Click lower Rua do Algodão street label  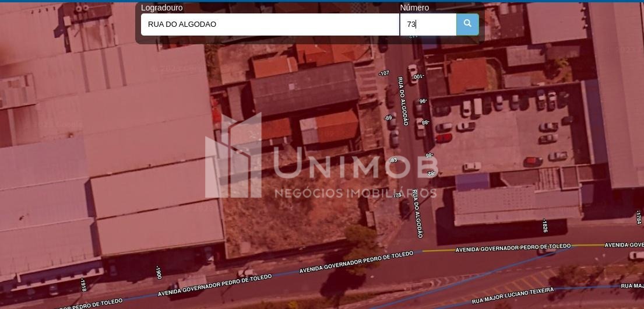coord(417,213)
